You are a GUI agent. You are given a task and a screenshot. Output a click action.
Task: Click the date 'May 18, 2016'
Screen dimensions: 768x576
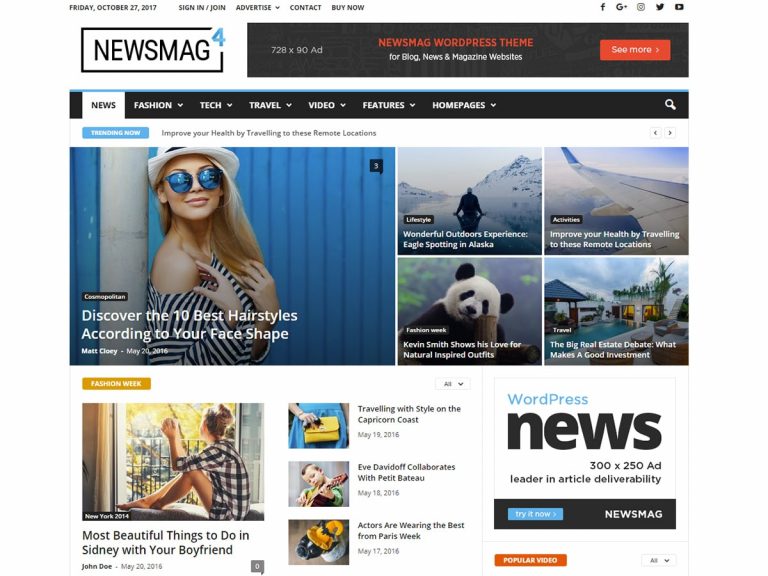point(378,493)
